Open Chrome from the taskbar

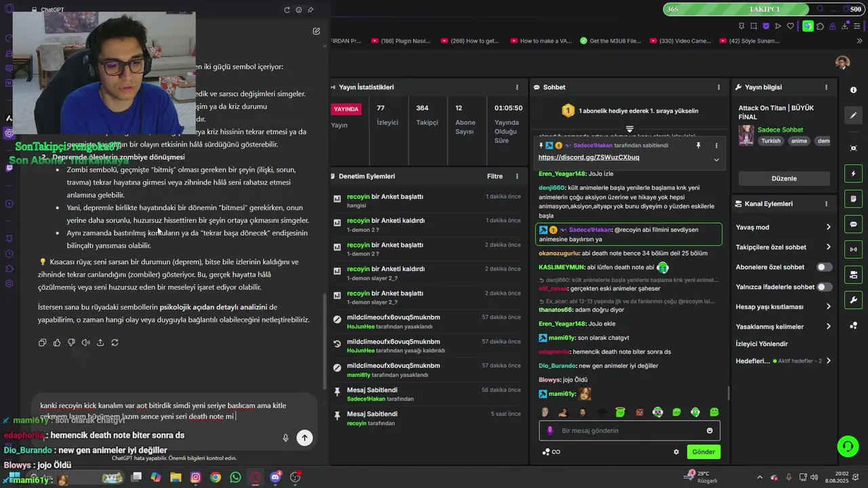[x=216, y=478]
